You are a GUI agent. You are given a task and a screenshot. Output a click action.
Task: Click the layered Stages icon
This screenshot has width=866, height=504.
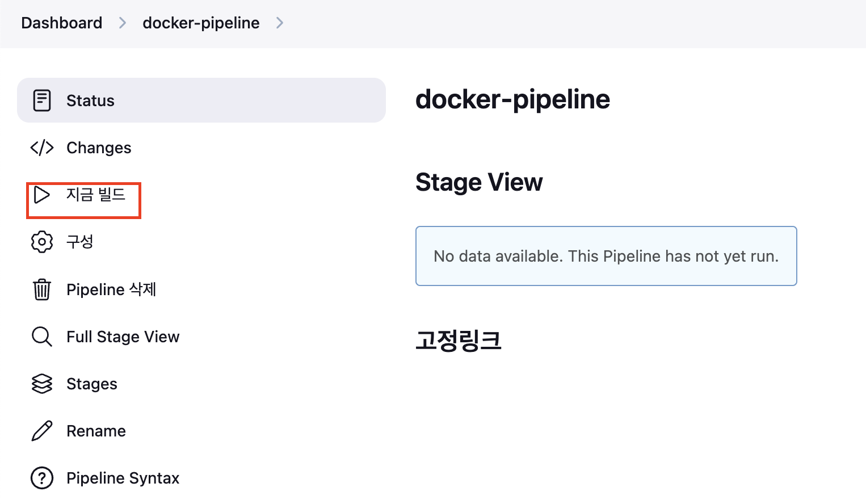[42, 384]
